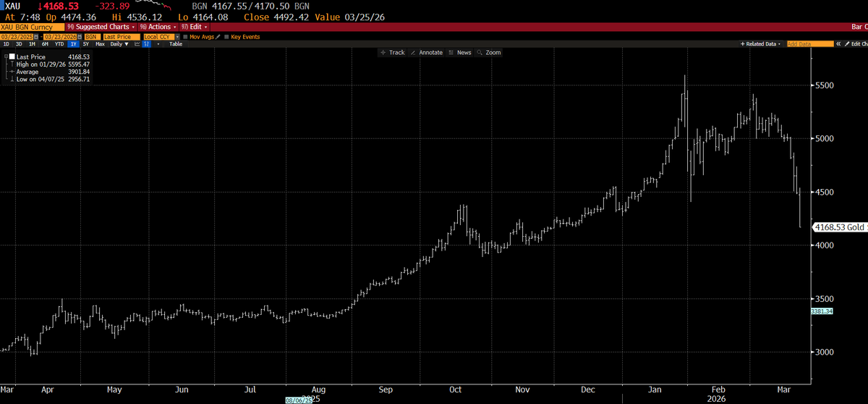
Task: Select the YTD time range
Action: [x=59, y=44]
